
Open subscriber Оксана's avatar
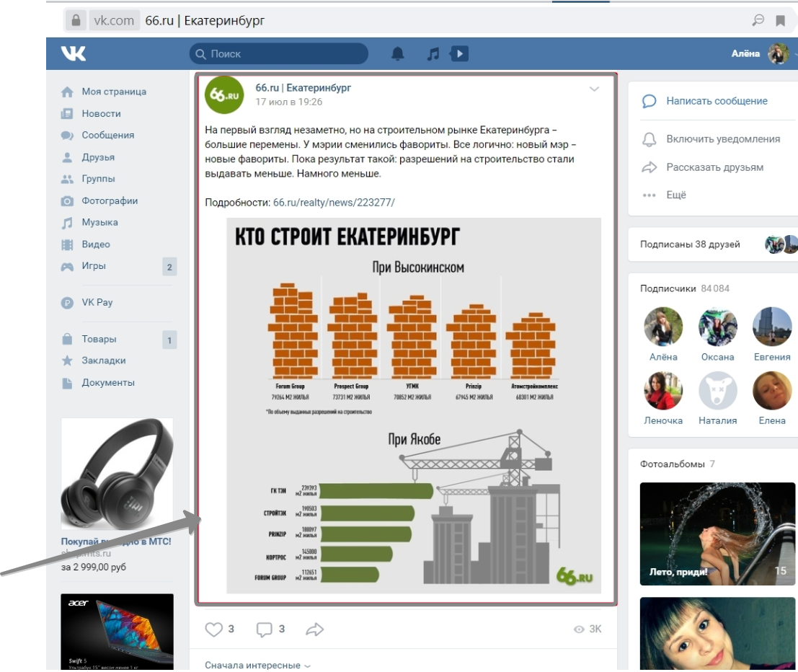pos(717,327)
